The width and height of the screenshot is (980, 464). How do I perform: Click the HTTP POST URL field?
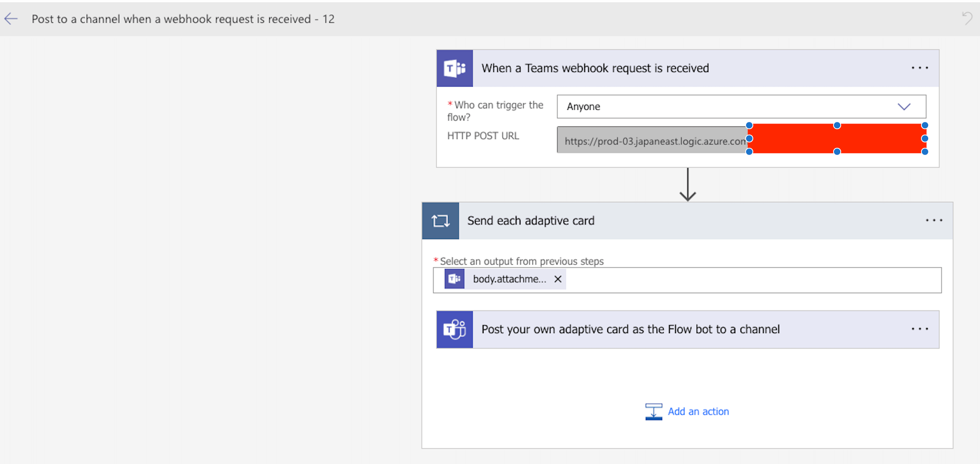652,140
